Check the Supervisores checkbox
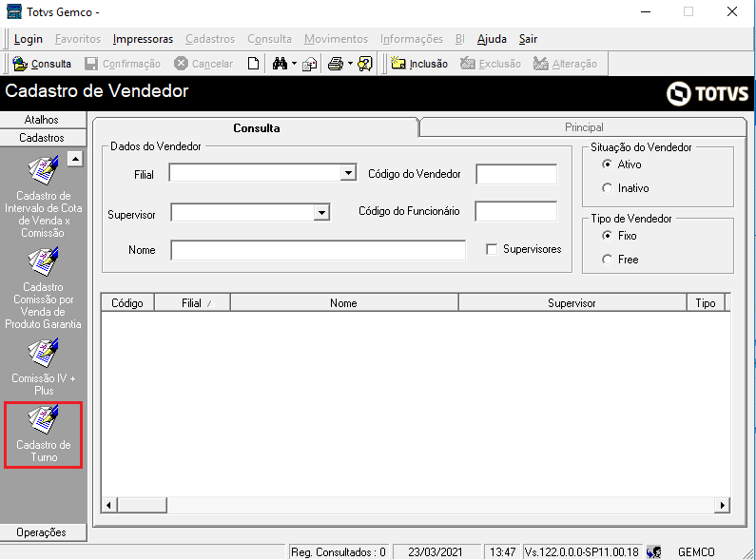Image resolution: width=756 pixels, height=560 pixels. (492, 249)
